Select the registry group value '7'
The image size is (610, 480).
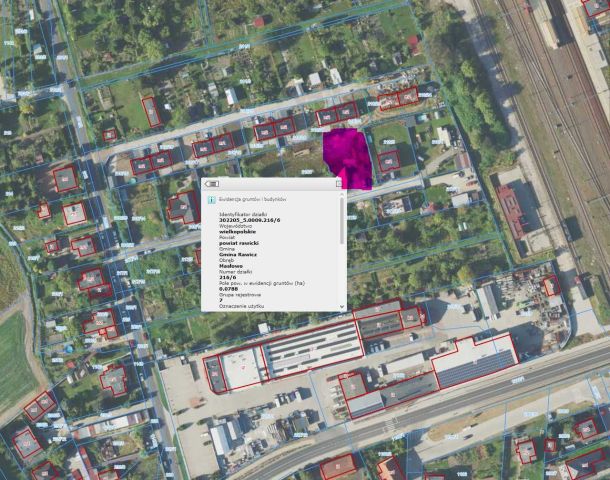pos(221,300)
